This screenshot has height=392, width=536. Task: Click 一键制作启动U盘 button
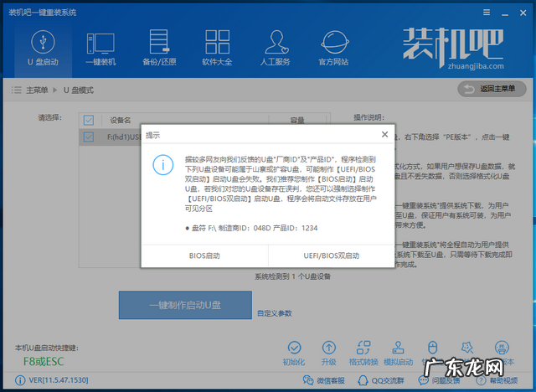(185, 305)
